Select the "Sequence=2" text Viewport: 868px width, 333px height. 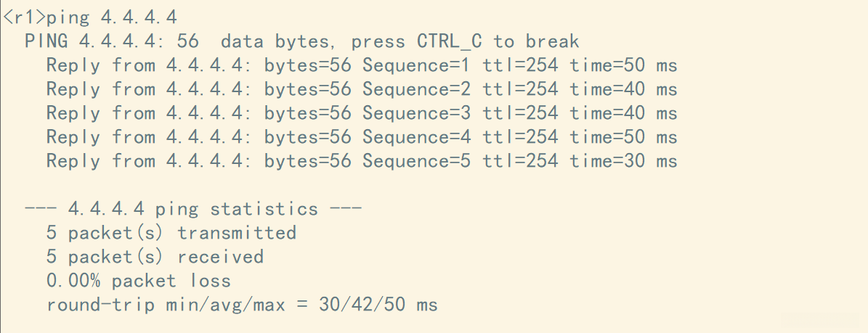tap(416, 89)
